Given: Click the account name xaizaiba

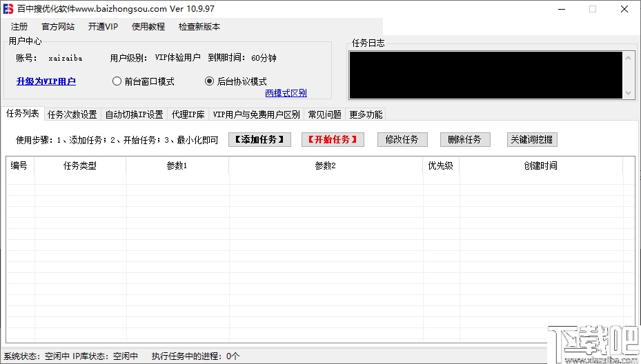Looking at the screenshot, I should point(66,59).
